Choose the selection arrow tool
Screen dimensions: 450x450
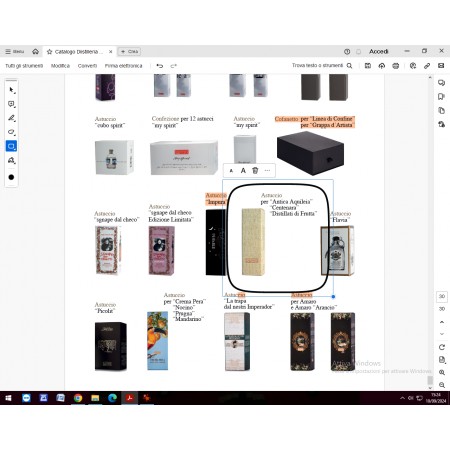tap(12, 90)
